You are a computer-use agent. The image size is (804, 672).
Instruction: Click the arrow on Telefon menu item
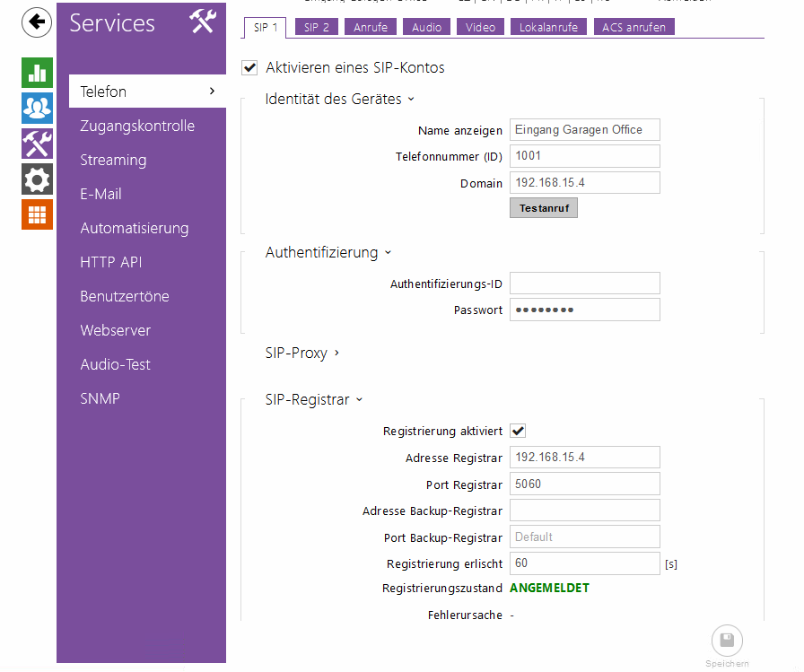point(213,92)
